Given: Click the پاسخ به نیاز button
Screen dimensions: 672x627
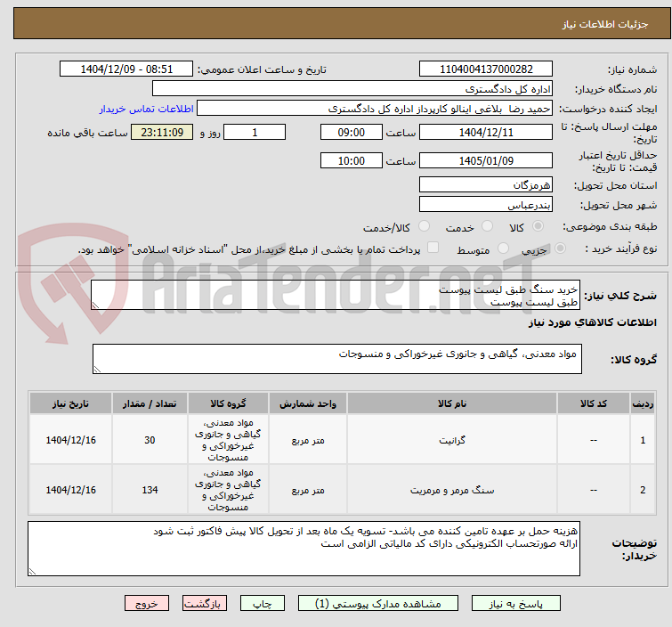Looking at the screenshot, I should coord(516,604).
